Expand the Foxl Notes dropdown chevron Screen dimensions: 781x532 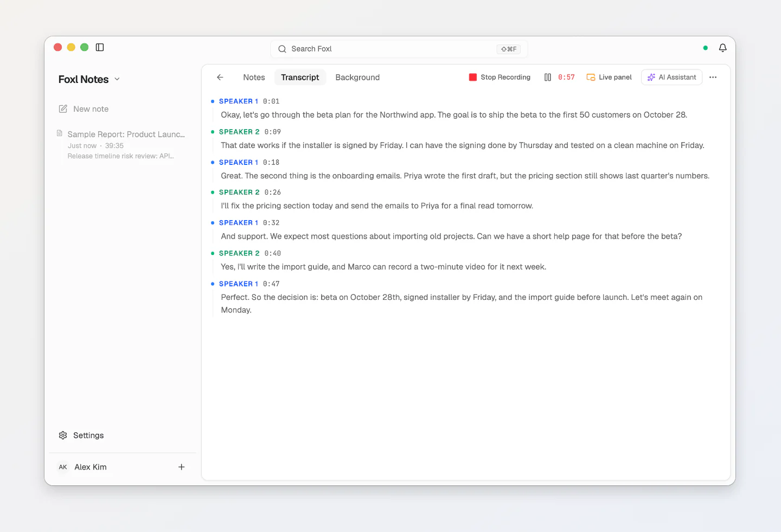(x=117, y=79)
